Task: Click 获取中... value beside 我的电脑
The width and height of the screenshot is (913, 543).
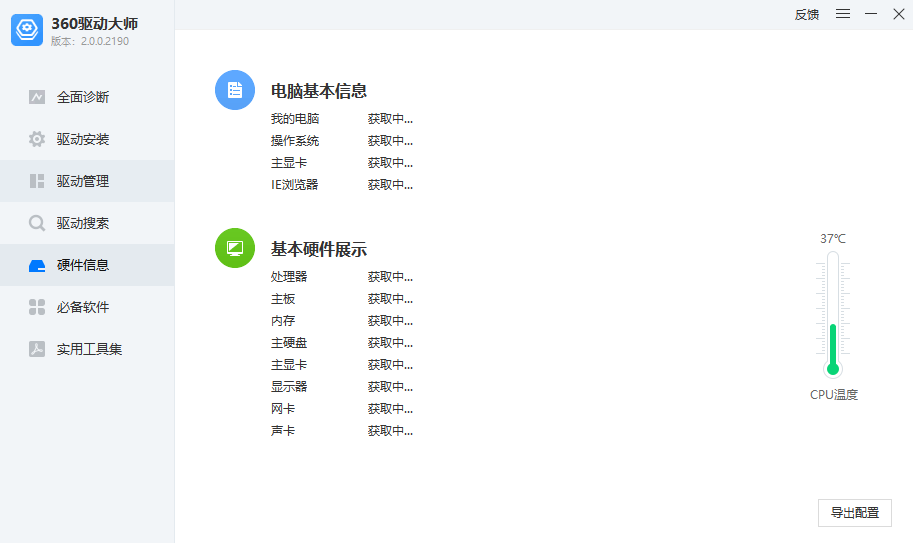Action: coord(390,119)
